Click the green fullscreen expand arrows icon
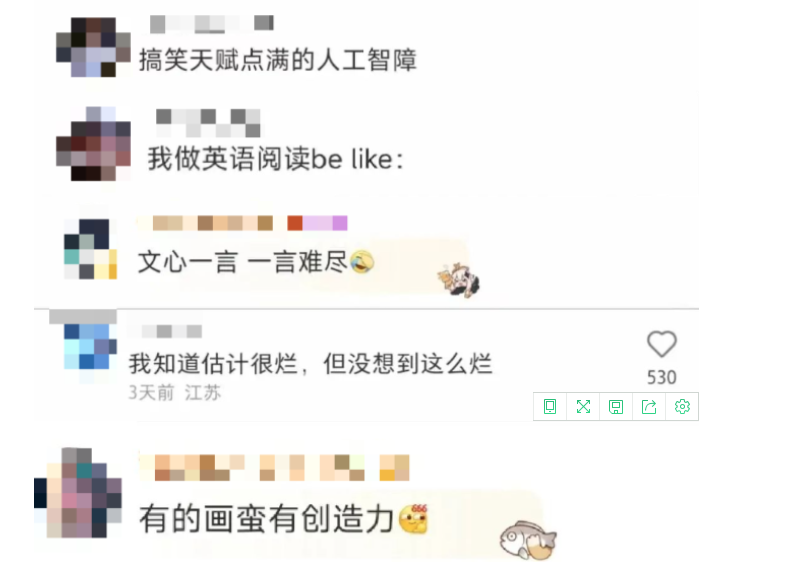 click(x=583, y=407)
